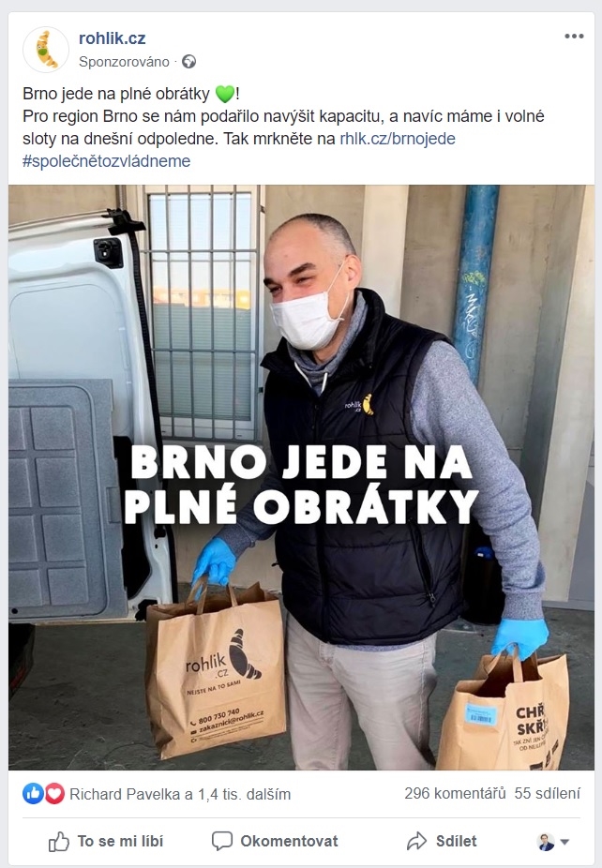Click the speech bubble comment icon

pos(222,842)
